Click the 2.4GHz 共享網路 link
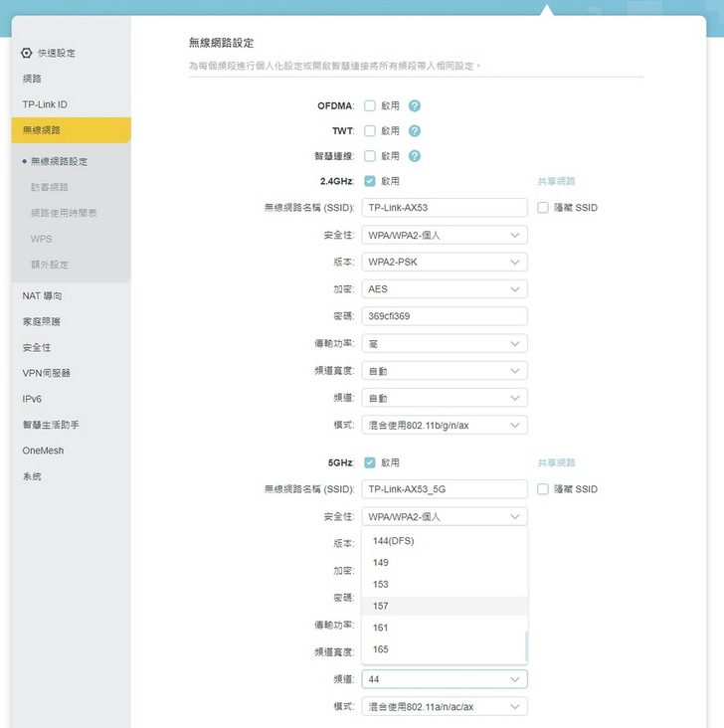This screenshot has height=728, width=724. point(556,181)
